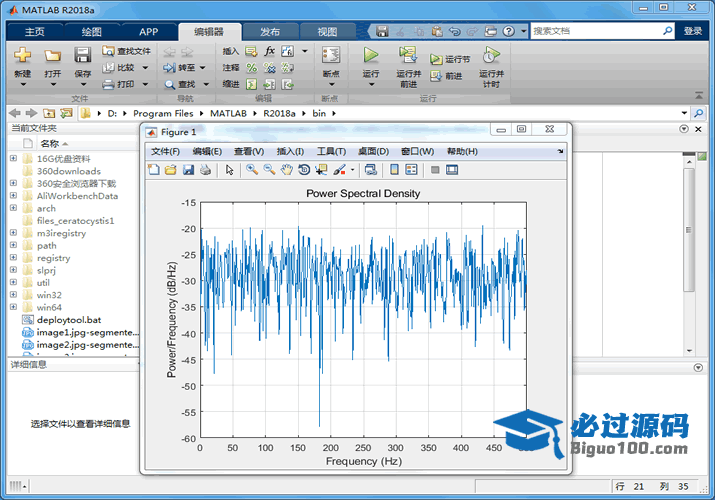Click the Figure toolbar New Figure icon

pos(154,170)
